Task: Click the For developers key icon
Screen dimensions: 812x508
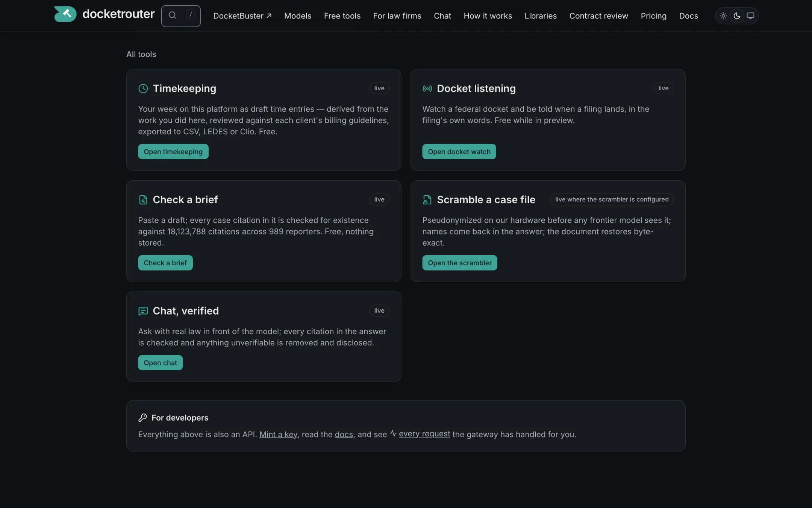Action: 142,418
